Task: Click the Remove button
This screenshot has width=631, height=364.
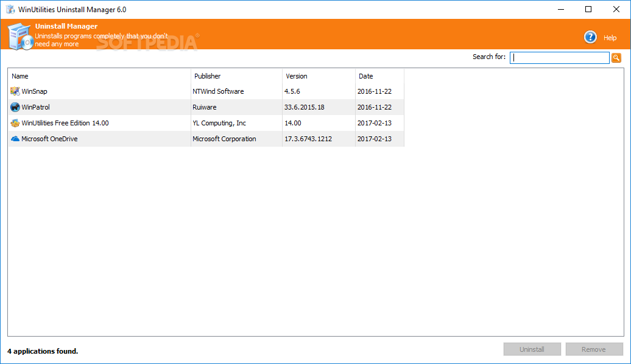Action: pos(594,349)
